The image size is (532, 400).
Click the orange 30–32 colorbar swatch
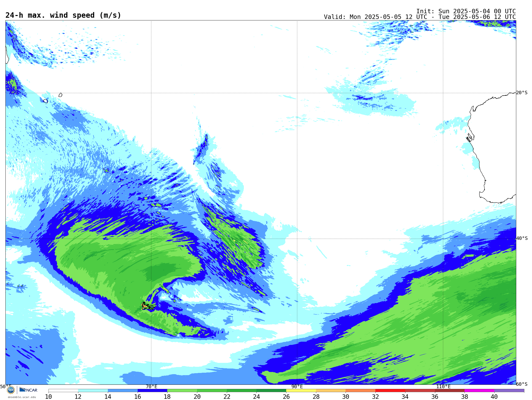tap(360, 391)
